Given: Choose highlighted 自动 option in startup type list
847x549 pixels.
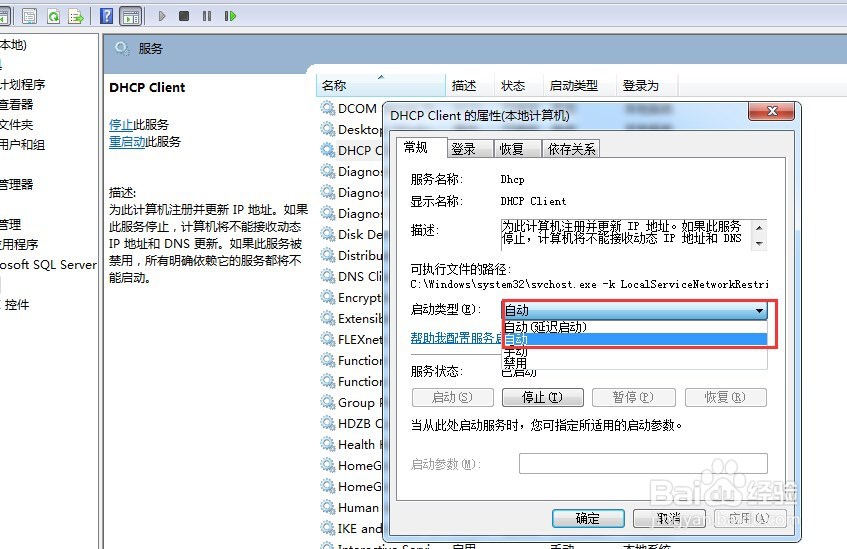Looking at the screenshot, I should tap(635, 339).
